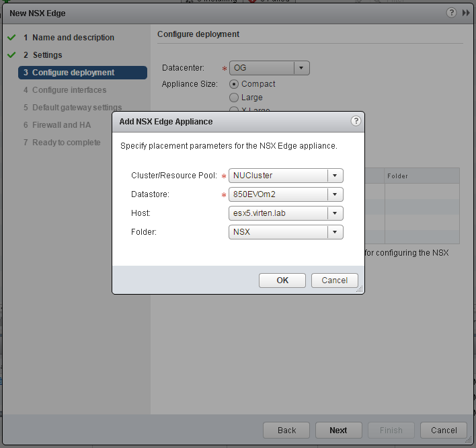Open the Datacenter dropdown arrow
476x448 pixels.
[301, 68]
